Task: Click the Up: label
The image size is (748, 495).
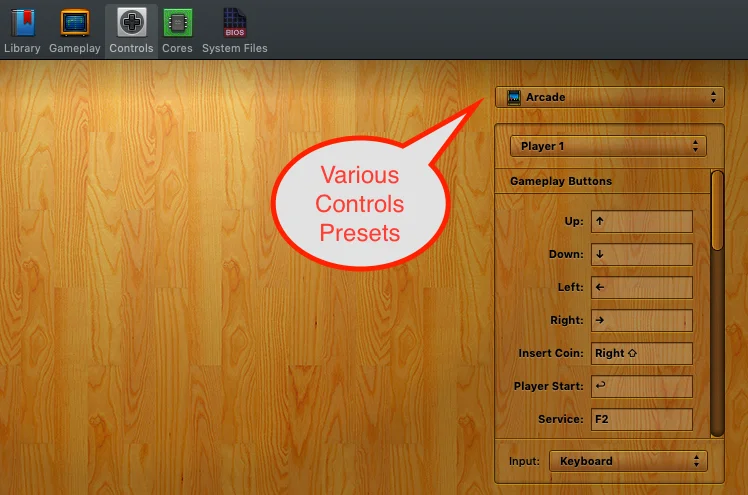Action: (574, 221)
